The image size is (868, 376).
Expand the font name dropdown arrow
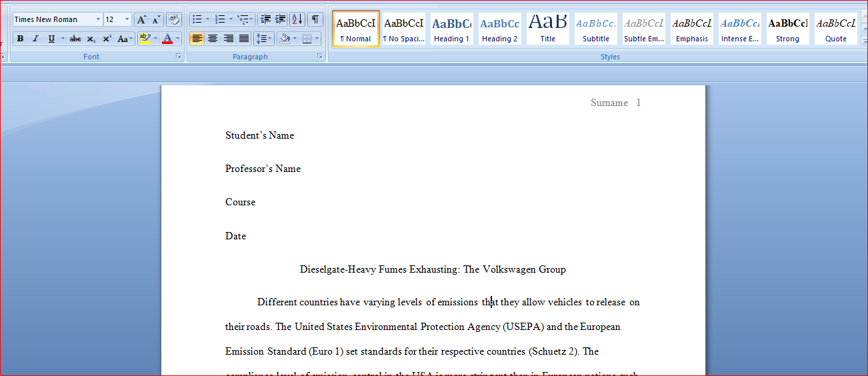(98, 19)
